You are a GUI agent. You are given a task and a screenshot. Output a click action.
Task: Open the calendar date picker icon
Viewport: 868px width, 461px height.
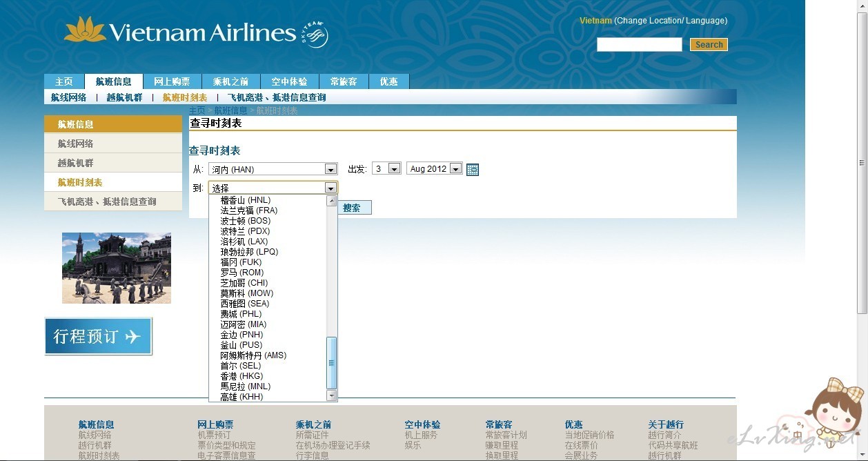pyautogui.click(x=473, y=169)
